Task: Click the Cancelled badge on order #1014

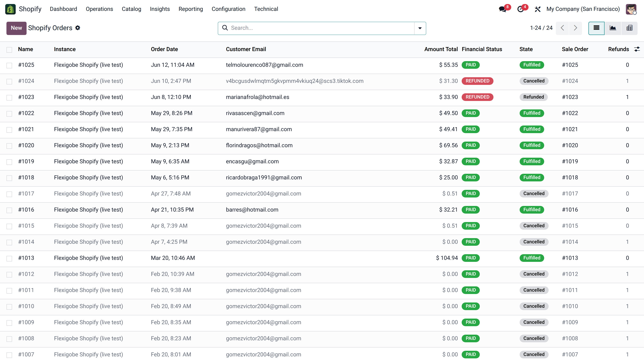Action: point(534,242)
